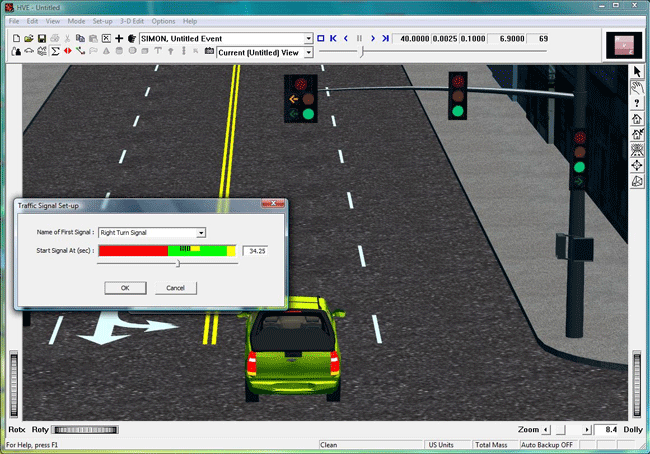
Task: Select the arrow pick tool in viewer sidebar
Action: click(637, 72)
